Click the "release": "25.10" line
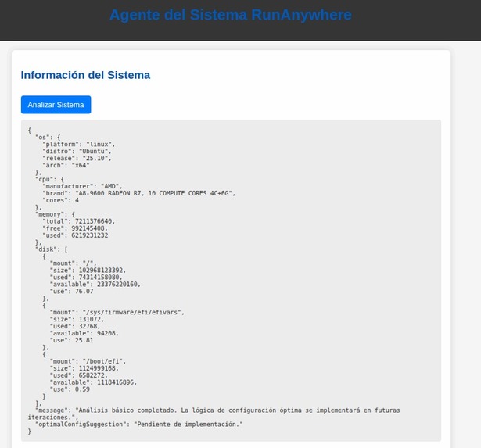481x448 pixels. pos(77,158)
